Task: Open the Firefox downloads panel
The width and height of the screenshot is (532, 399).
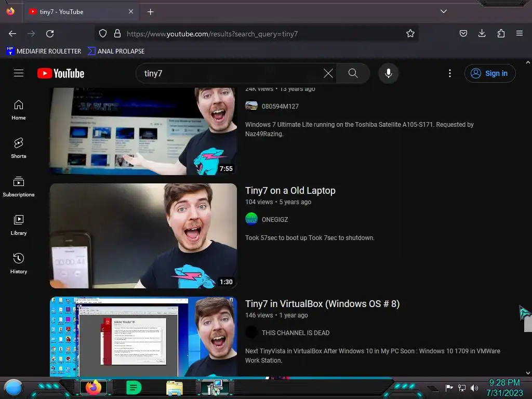Action: point(482,33)
